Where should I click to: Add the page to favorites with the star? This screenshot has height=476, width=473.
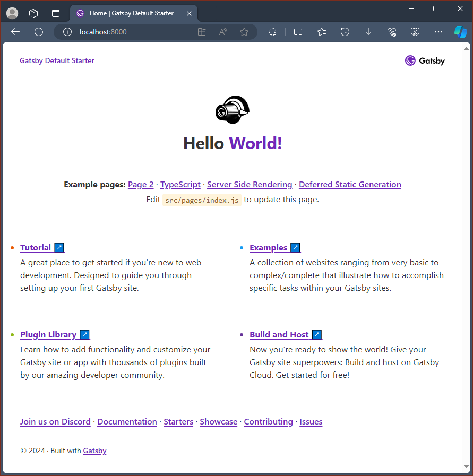(x=244, y=32)
